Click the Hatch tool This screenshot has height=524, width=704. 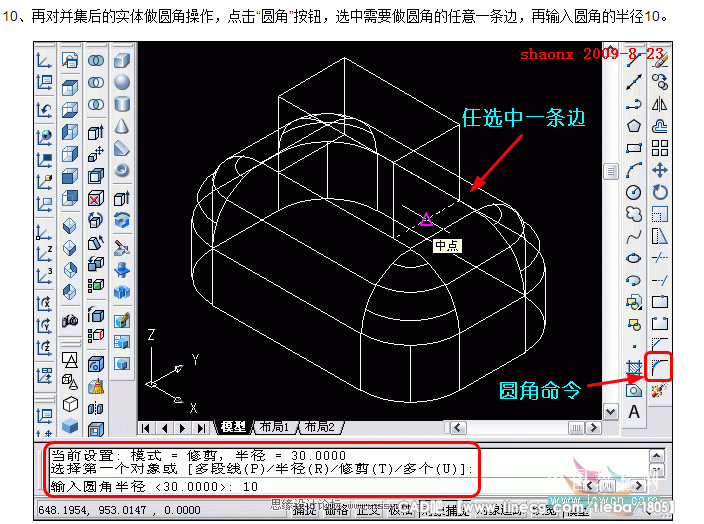click(634, 367)
